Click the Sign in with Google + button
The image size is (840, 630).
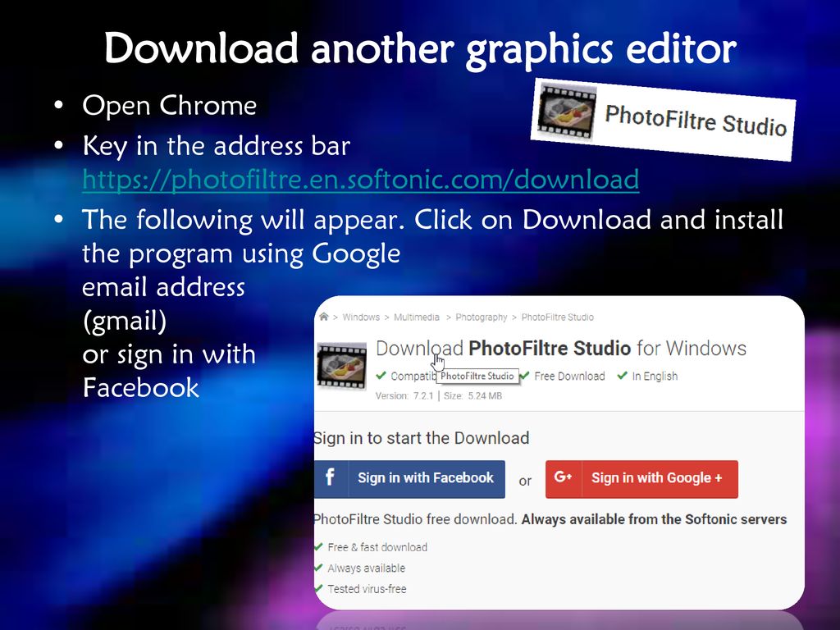coord(641,479)
